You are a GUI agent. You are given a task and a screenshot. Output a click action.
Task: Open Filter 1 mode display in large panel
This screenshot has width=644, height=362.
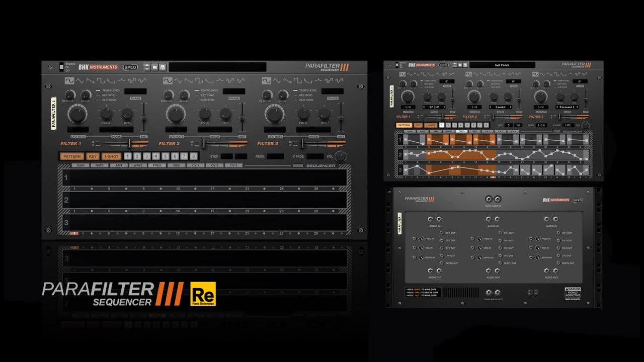116,129
